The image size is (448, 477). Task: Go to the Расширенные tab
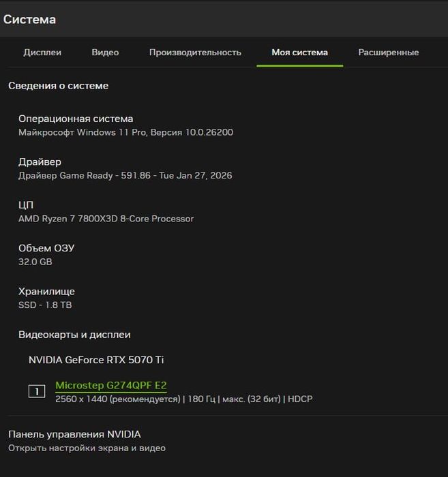point(389,52)
